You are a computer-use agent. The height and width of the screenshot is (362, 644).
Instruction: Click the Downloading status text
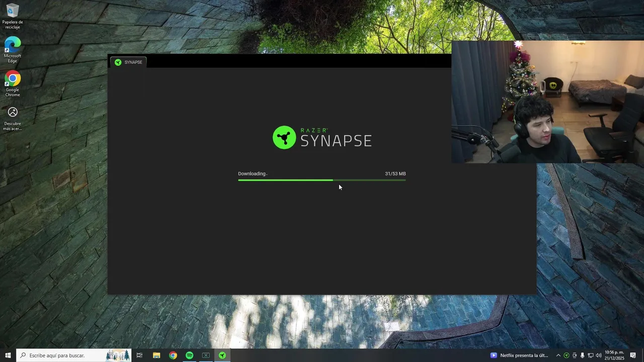click(x=252, y=173)
